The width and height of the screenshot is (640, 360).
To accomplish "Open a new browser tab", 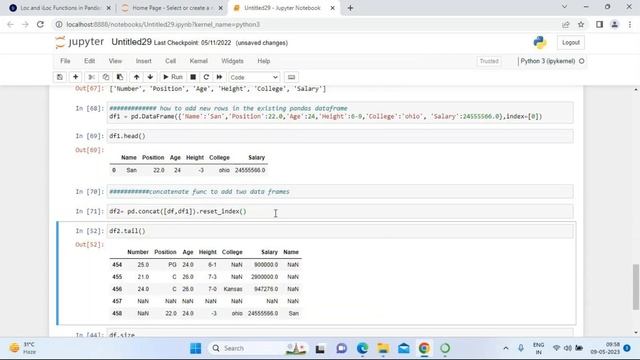I will [x=351, y=8].
